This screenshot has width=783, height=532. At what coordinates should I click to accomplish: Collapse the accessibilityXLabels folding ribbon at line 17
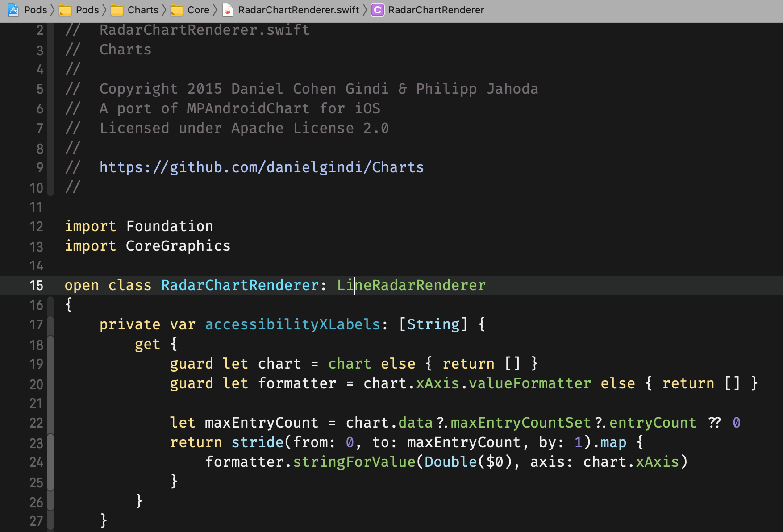point(50,326)
